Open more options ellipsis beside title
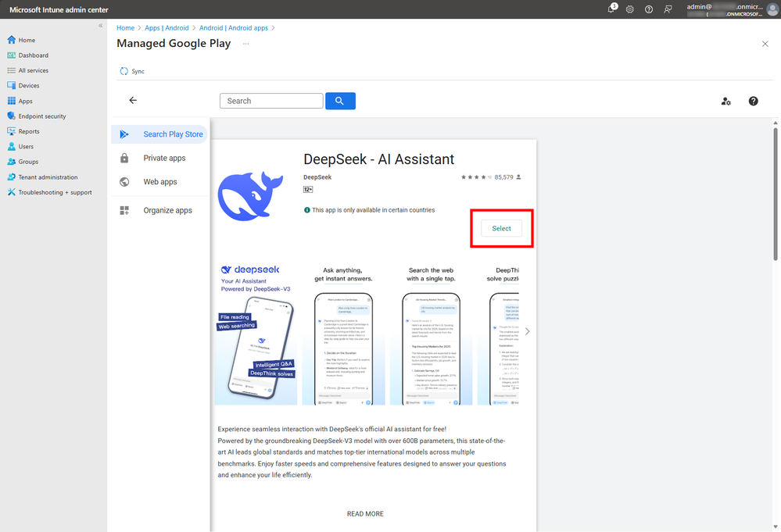781x532 pixels. pos(246,44)
